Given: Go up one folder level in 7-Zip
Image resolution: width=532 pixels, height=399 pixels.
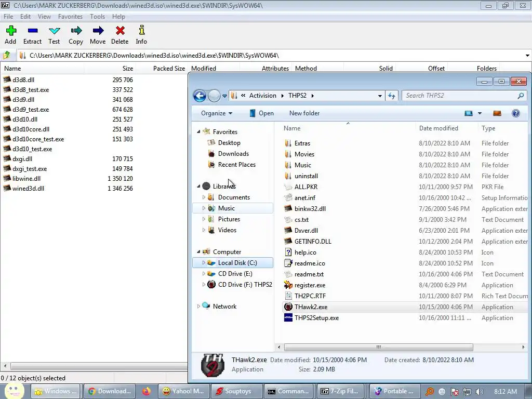Looking at the screenshot, I should [7, 55].
